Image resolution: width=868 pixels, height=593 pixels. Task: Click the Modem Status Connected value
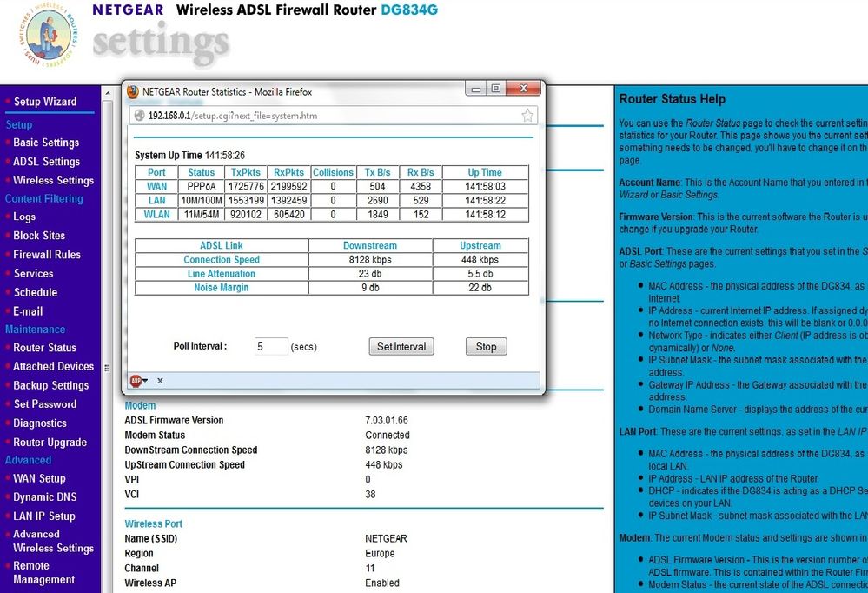pos(388,435)
